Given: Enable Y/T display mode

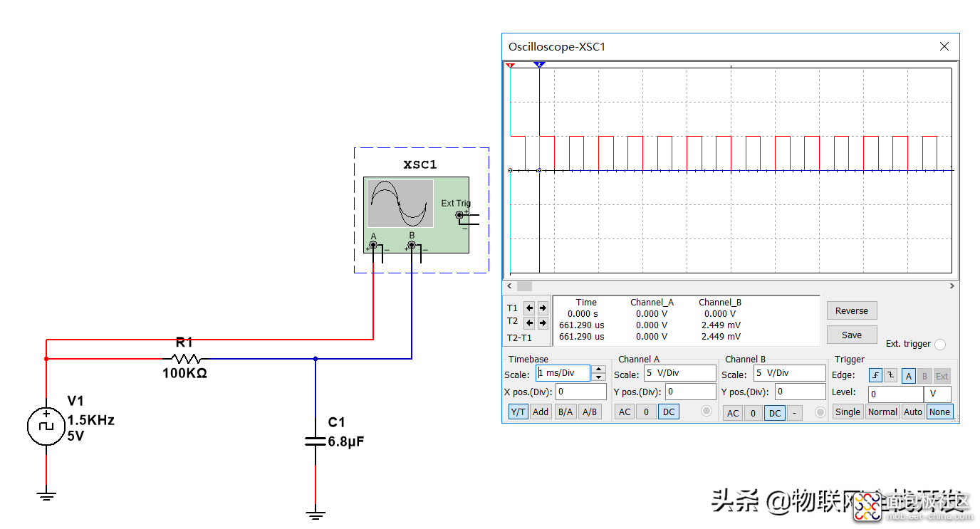Looking at the screenshot, I should tap(518, 412).
